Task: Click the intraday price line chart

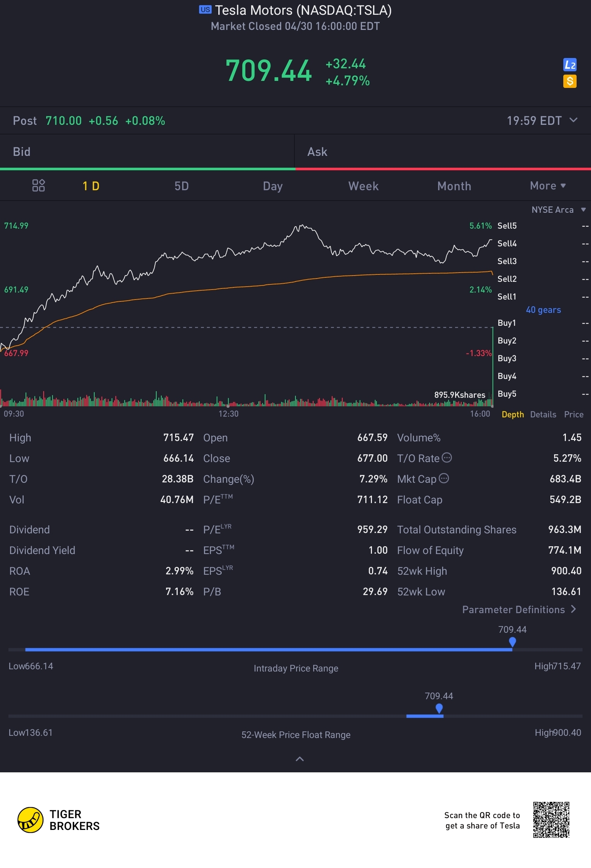Action: (247, 288)
